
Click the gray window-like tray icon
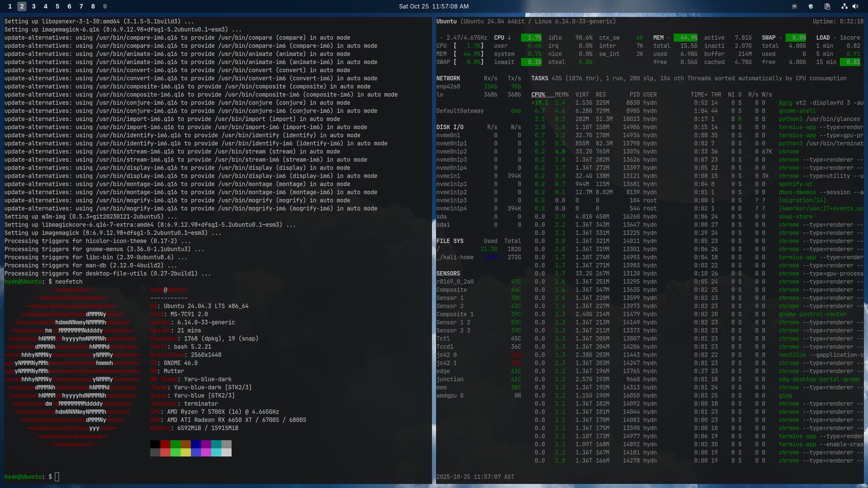pyautogui.click(x=794, y=6)
